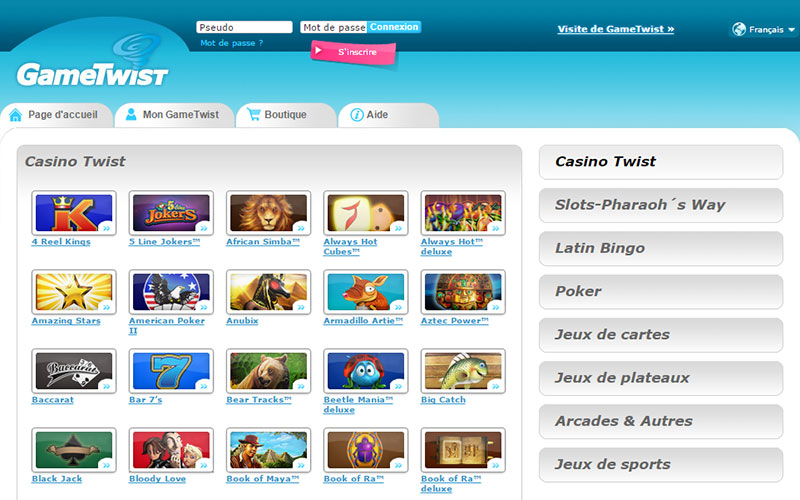Click the globe language icon
This screenshot has width=800, height=500.
[739, 29]
